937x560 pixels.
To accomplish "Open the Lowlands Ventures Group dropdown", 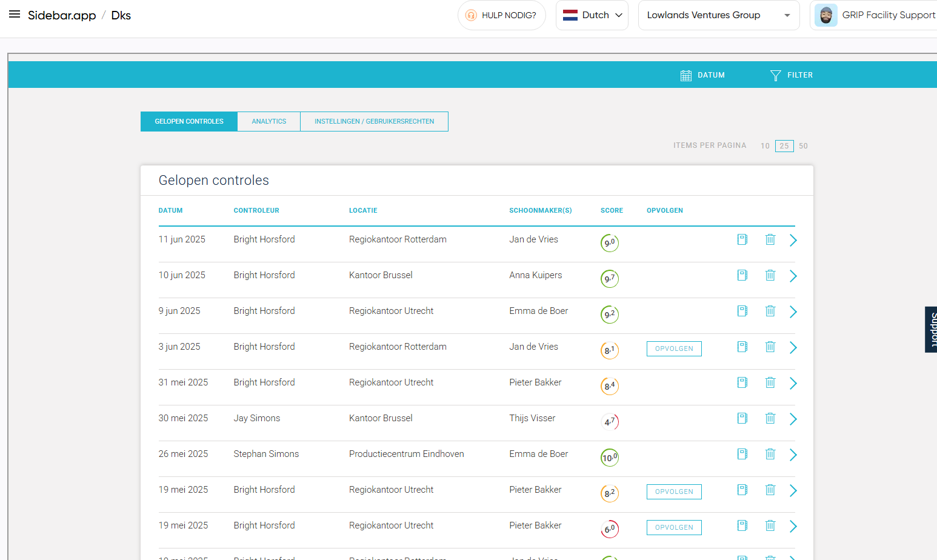I will [x=719, y=15].
